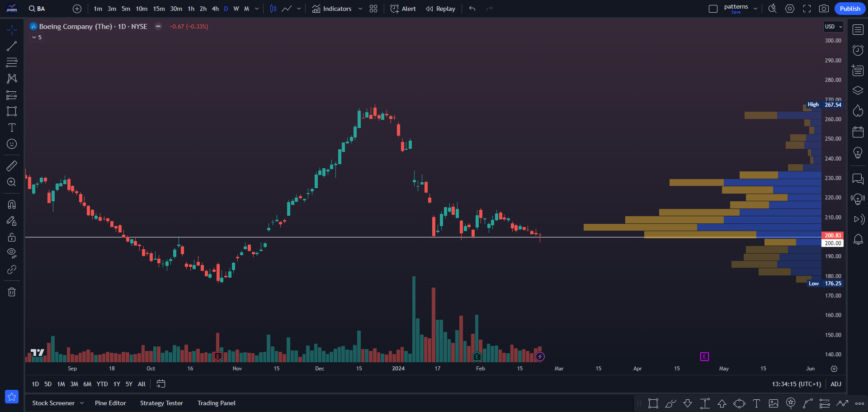
Task: Open the Strategy Tester tab
Action: [161, 403]
